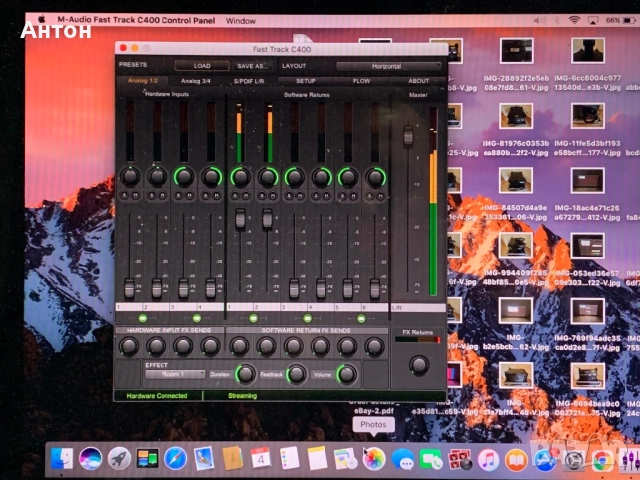This screenshot has width=640, height=480.
Task: Click the battery icon in menu bar
Action: [x=629, y=20]
